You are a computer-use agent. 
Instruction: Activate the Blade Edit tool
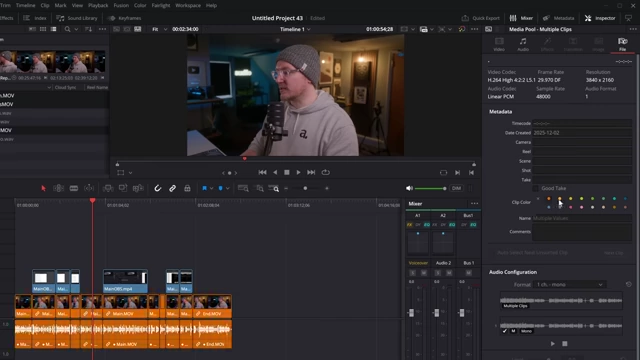[73, 188]
